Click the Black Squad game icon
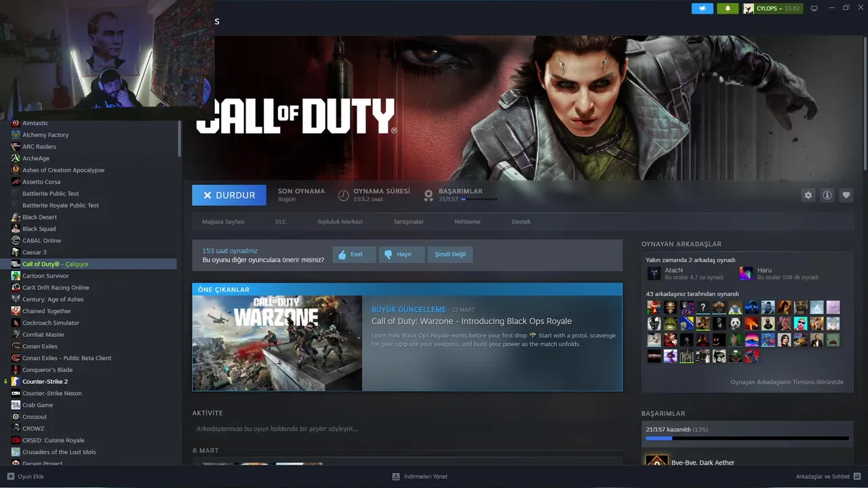 16,229
